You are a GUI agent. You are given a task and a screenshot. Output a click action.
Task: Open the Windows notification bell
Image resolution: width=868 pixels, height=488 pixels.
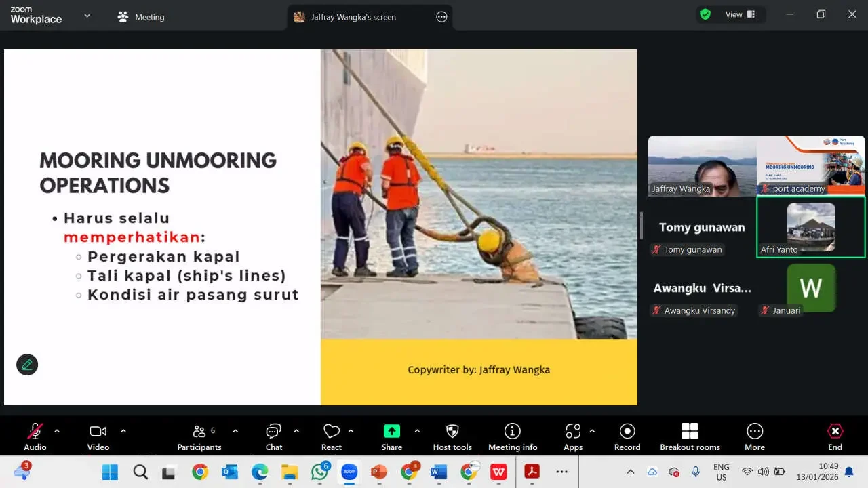click(x=848, y=472)
